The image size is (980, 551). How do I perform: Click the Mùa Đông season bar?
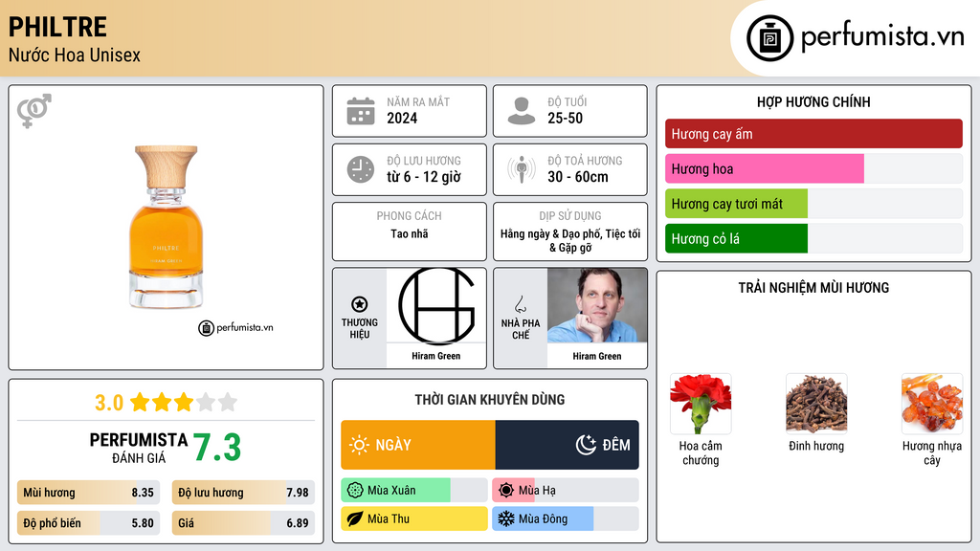566,519
